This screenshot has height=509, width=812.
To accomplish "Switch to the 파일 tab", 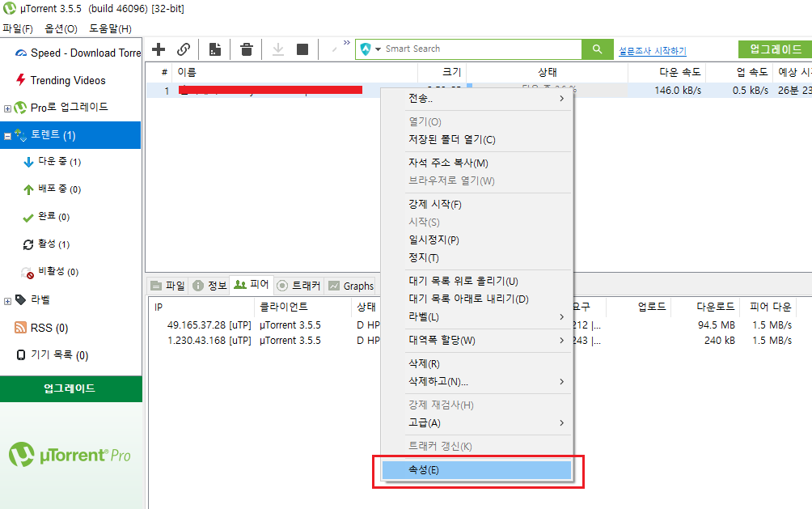I will click(x=167, y=286).
